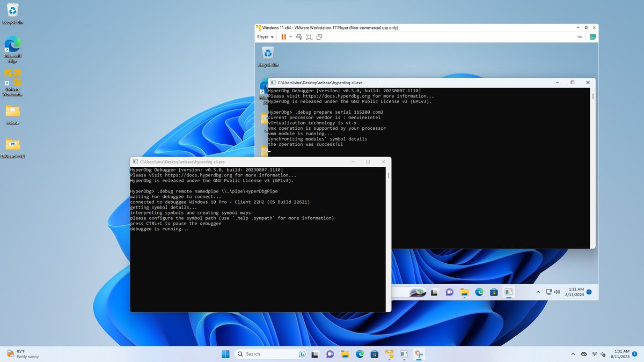Viewport: 644px width, 362px height.
Task: Maximize the host hyperdbg-cli console window
Action: point(368,161)
